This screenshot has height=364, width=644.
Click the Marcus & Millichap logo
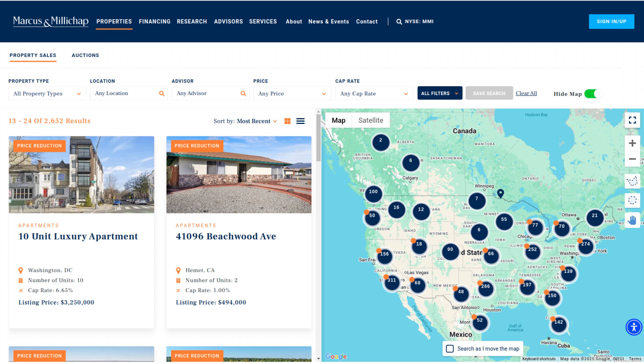(x=51, y=21)
